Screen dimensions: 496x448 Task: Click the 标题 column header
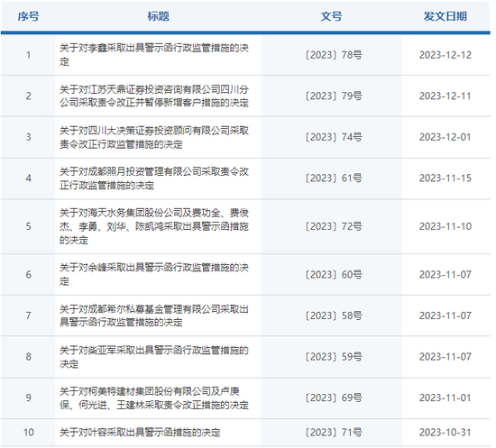[x=158, y=16]
